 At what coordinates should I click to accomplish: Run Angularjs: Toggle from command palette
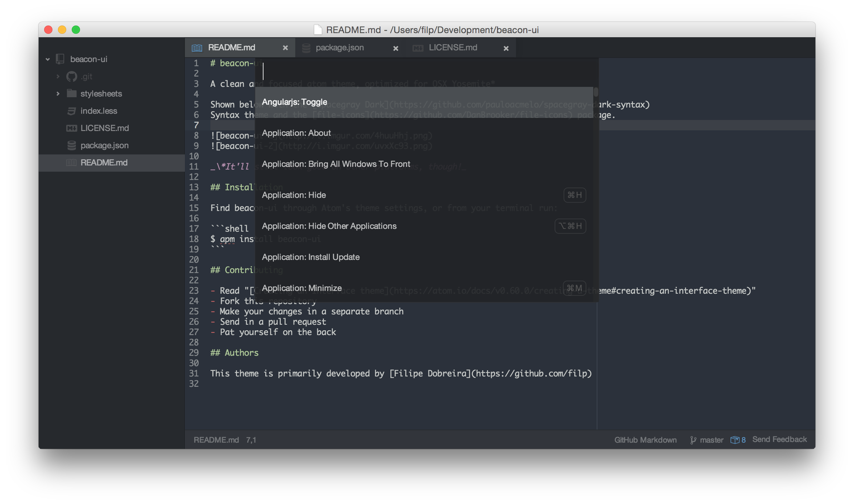click(424, 102)
